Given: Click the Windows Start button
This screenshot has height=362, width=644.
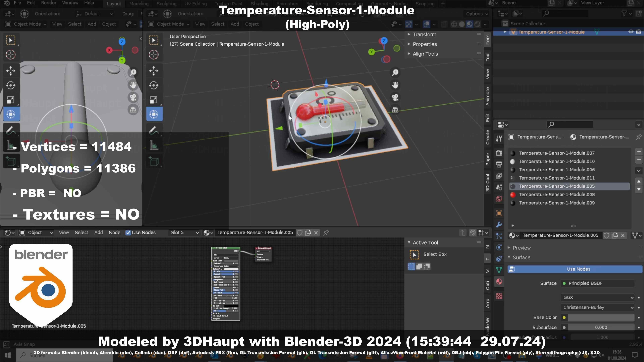Looking at the screenshot, I should click(x=8, y=355).
